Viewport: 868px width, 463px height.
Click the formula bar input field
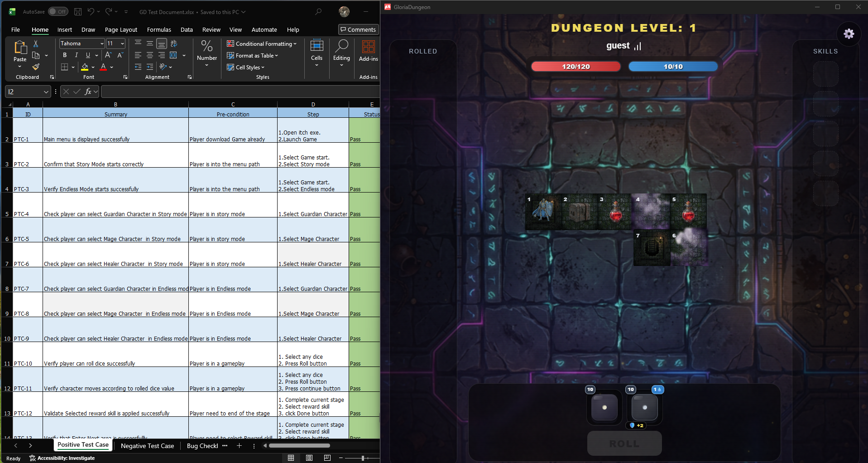[240, 92]
